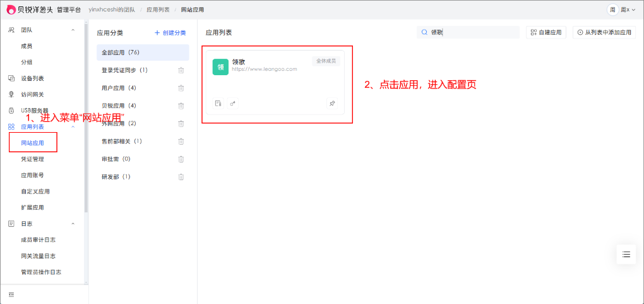
Task: Open 成员 in the sidebar
Action: 27,46
